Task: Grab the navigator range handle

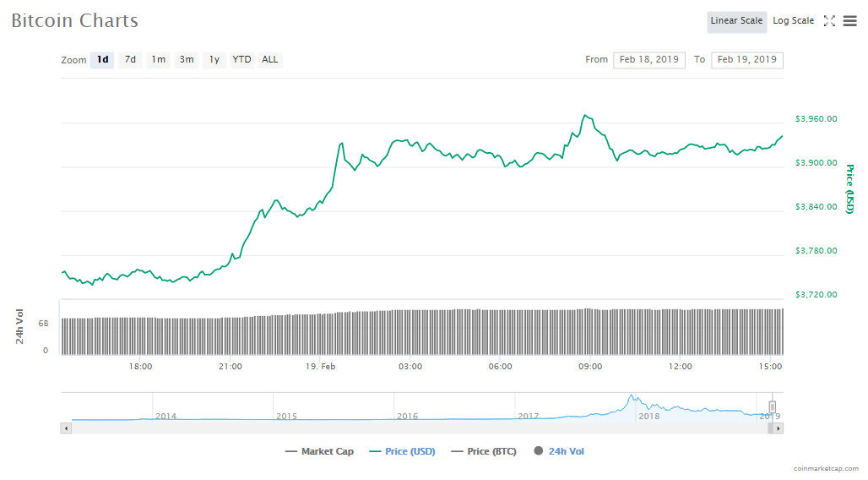Action: (772, 407)
